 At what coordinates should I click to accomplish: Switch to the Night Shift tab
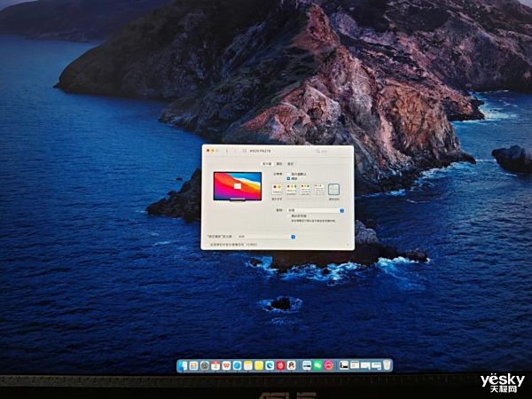[291, 164]
